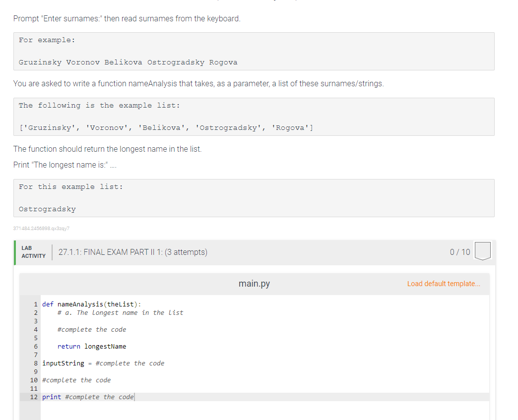Click the return longestName code line
The height and width of the screenshot is (420, 518).
(x=92, y=346)
